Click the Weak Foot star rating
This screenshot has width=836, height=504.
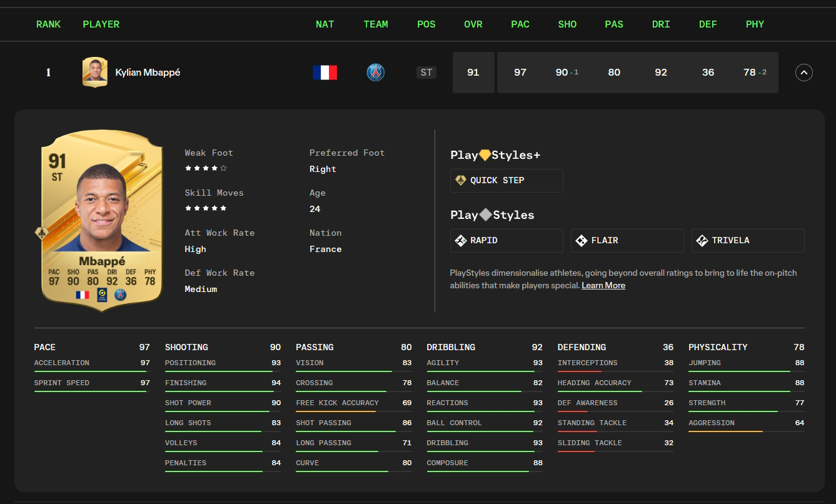coord(206,168)
